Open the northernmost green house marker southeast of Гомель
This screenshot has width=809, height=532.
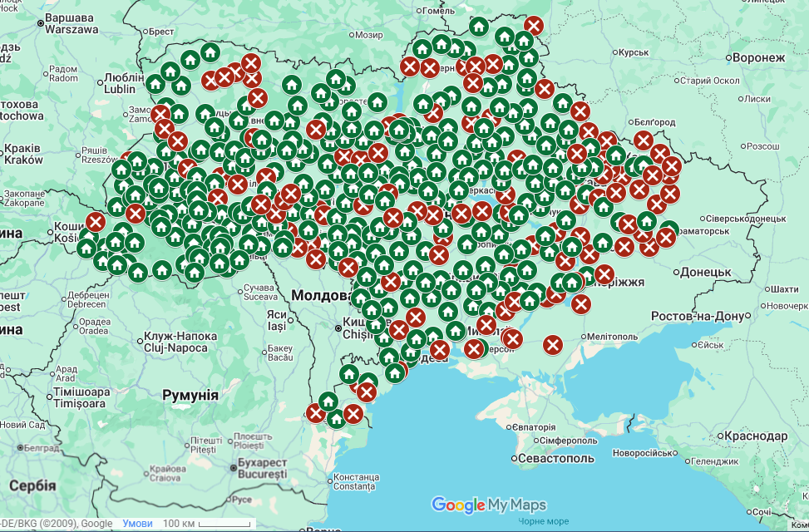(x=479, y=27)
